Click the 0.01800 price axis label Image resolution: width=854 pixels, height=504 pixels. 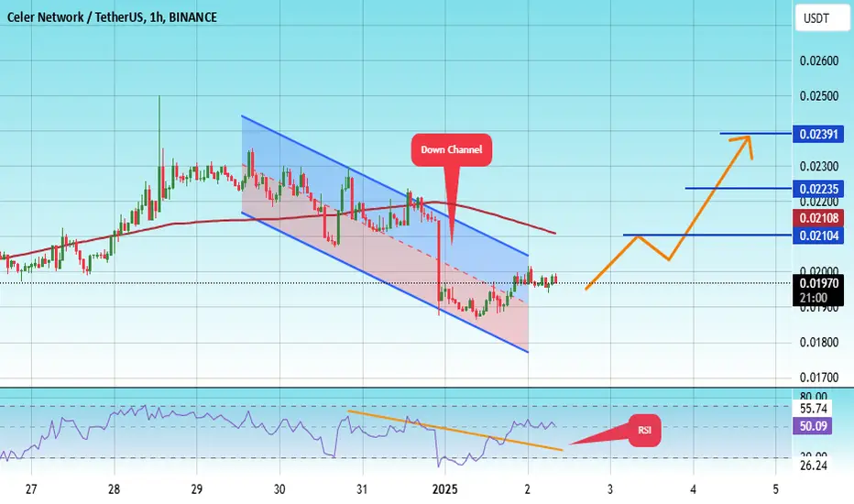818,343
